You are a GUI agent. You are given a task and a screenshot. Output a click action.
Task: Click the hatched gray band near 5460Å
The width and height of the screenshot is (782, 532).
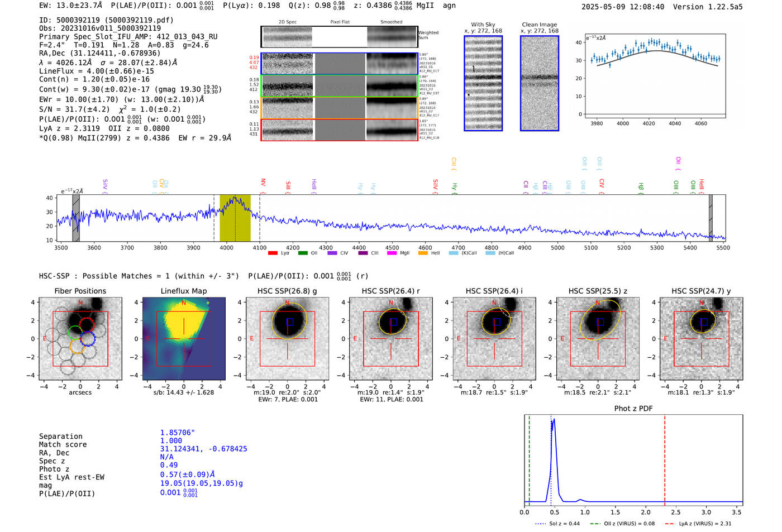(711, 218)
